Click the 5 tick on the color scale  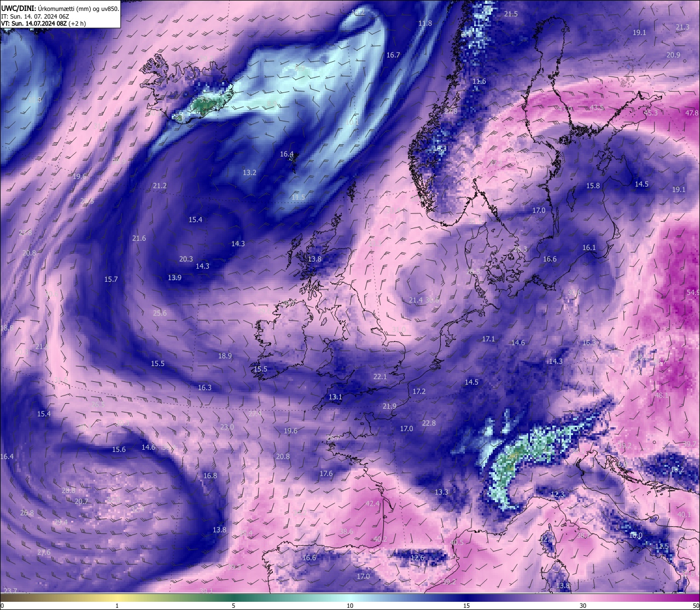click(234, 606)
